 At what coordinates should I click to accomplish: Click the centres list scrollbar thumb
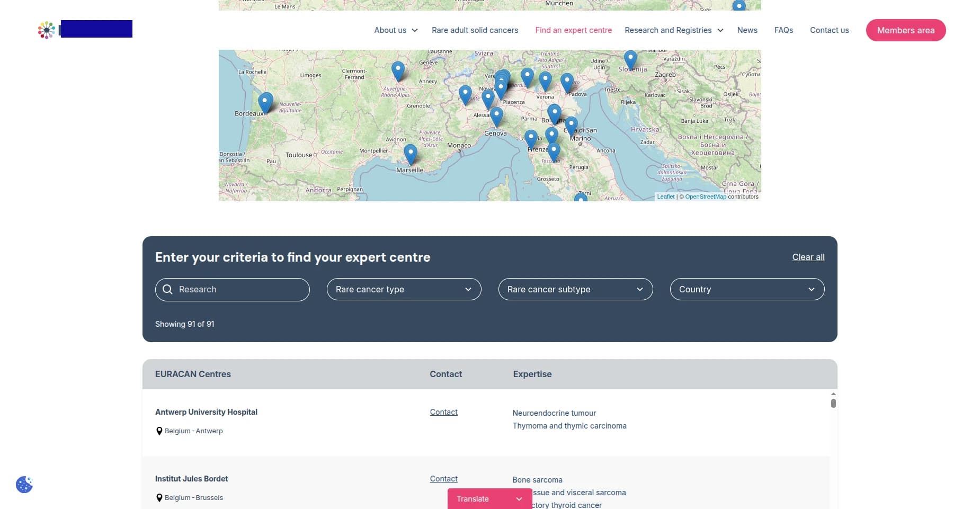[x=833, y=404]
